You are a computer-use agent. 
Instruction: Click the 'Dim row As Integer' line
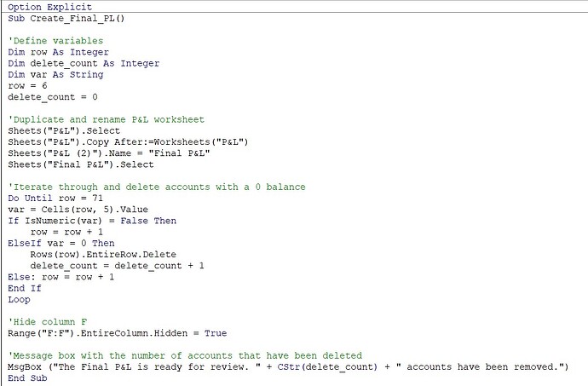pos(58,52)
